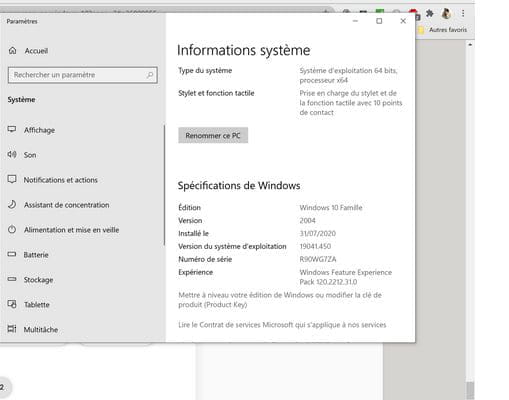Click the Alimentation power icon

[12, 229]
